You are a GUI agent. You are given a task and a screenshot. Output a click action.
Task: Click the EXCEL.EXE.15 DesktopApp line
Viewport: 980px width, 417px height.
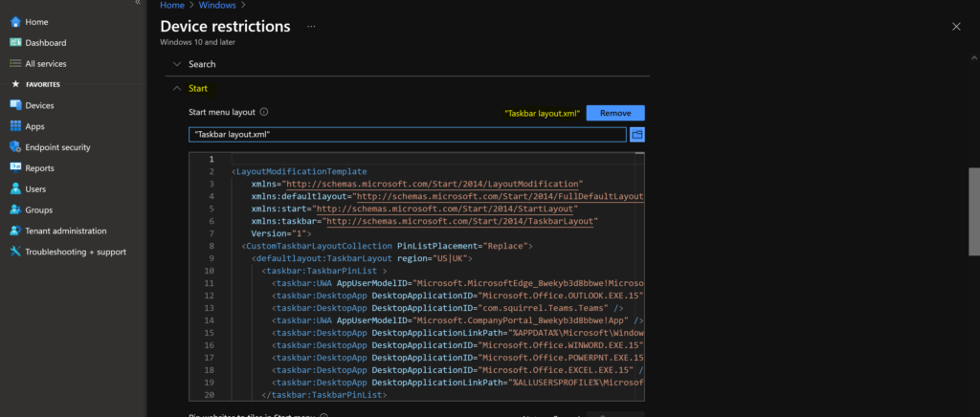pos(458,369)
